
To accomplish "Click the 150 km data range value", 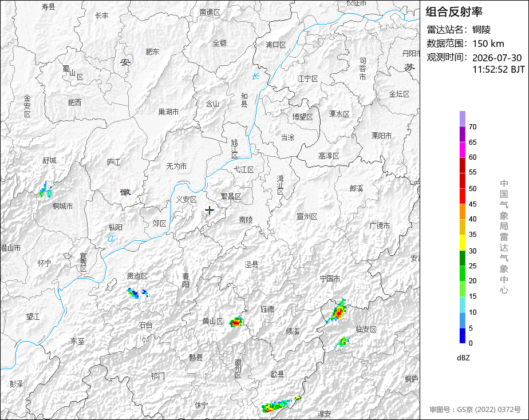I will 488,43.
